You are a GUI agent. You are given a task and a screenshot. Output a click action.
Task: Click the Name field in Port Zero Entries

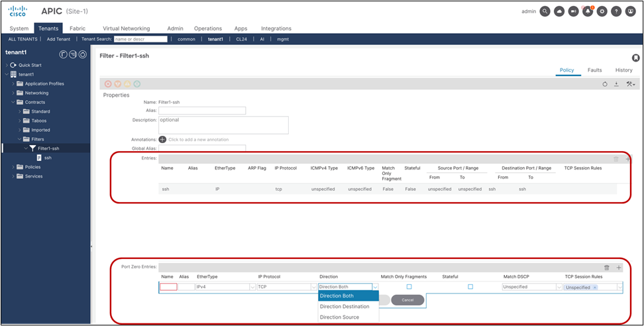point(168,287)
